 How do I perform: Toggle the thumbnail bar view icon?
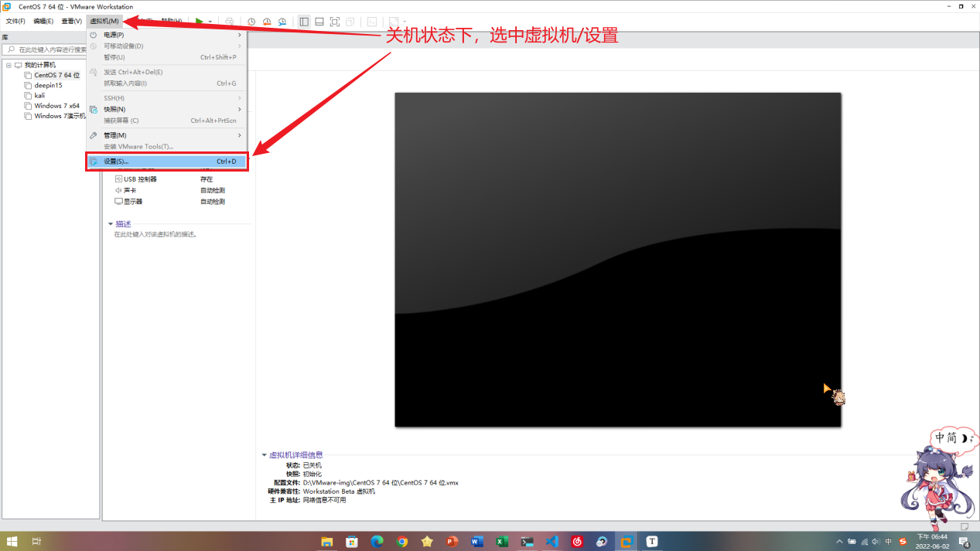click(x=319, y=22)
